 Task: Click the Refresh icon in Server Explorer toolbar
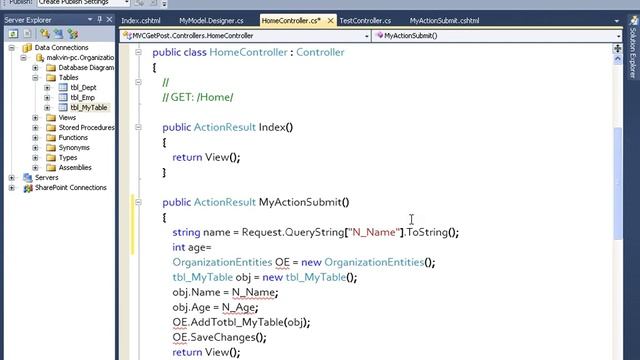point(13,34)
